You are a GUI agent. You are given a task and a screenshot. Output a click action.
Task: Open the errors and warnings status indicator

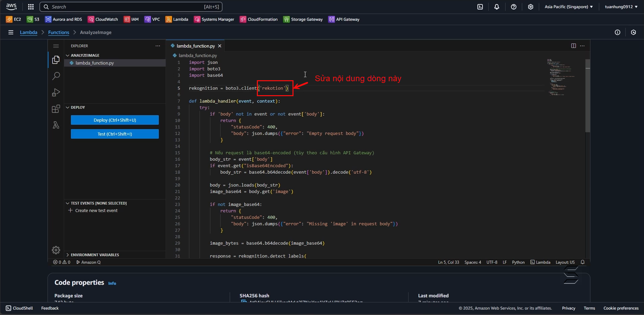(x=62, y=262)
